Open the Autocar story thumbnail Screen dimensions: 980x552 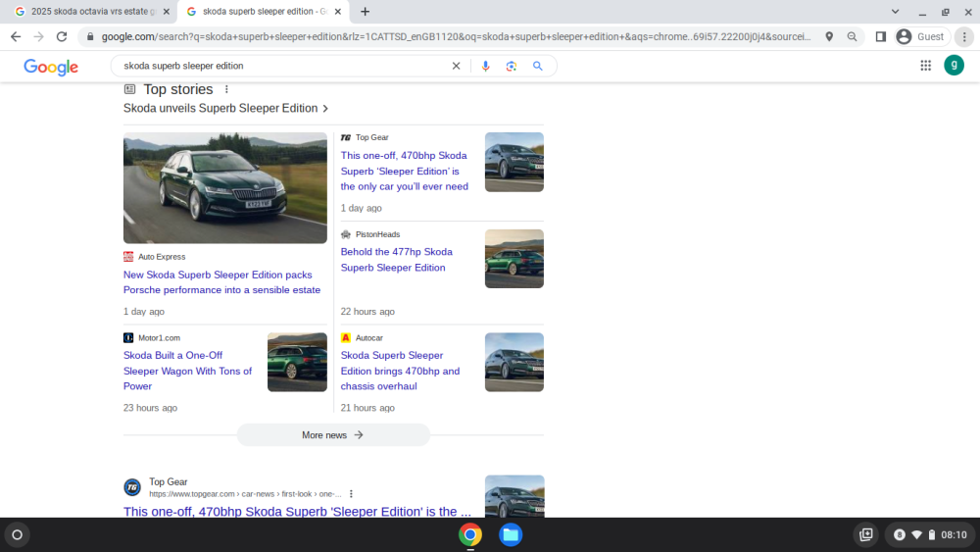coord(514,362)
